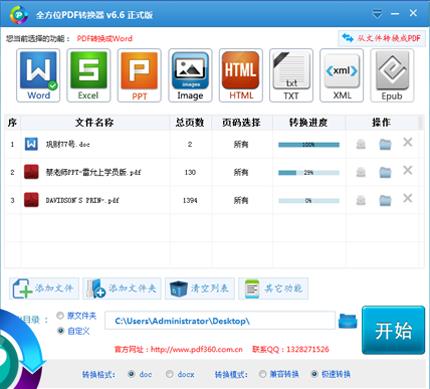The image size is (430, 389).
Task: Click the 页码选择 value for row one
Action: coord(241,144)
